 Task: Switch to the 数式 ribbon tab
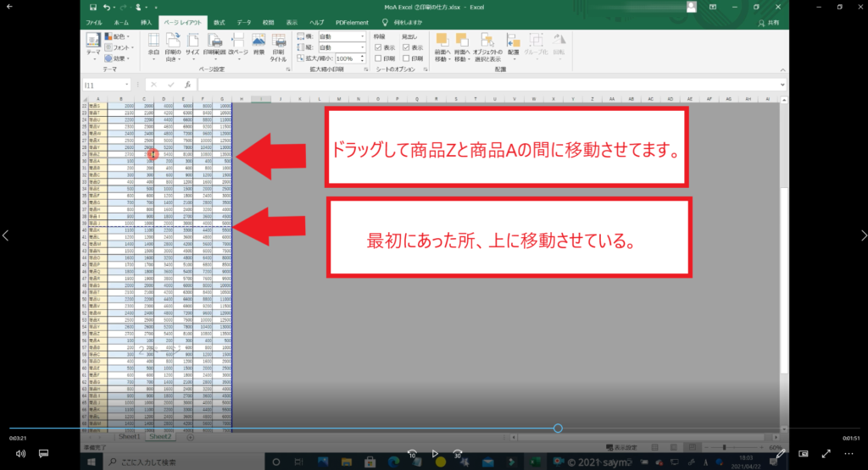click(220, 22)
